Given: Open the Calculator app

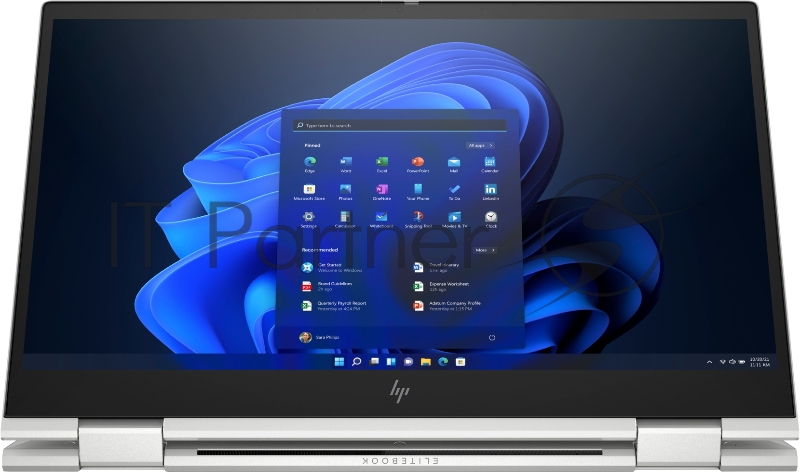Looking at the screenshot, I should (345, 217).
